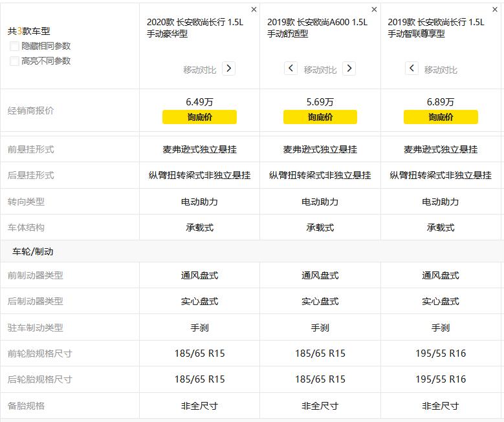Click the 转向类型 row label
Image resolution: width=504 pixels, height=422 pixels.
pyautogui.click(x=26, y=202)
